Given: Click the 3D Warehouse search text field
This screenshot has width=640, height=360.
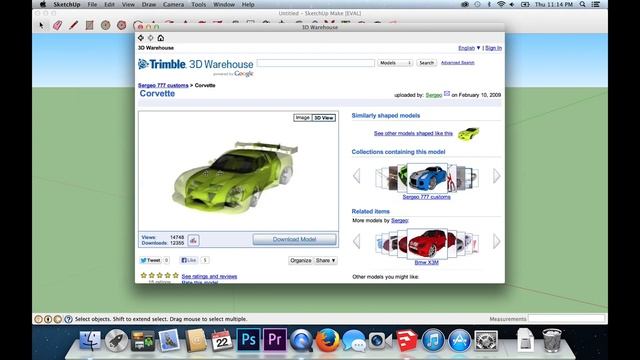Looking at the screenshot, I should [x=316, y=63].
